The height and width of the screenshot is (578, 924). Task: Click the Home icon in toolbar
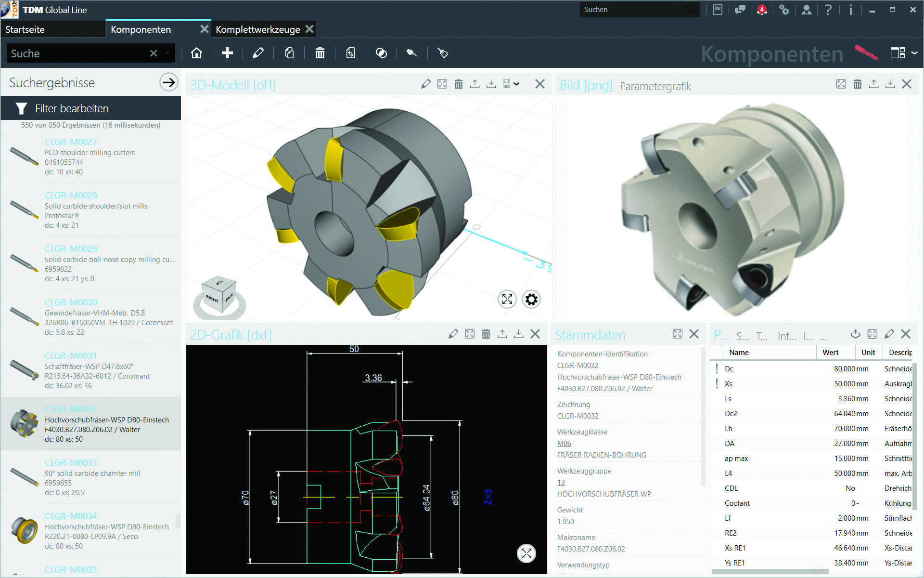pos(196,53)
